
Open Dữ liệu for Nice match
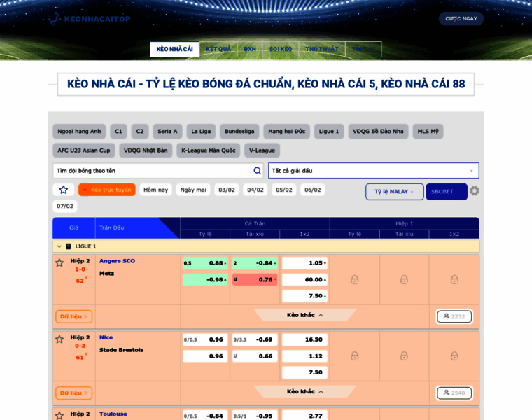click(73, 393)
